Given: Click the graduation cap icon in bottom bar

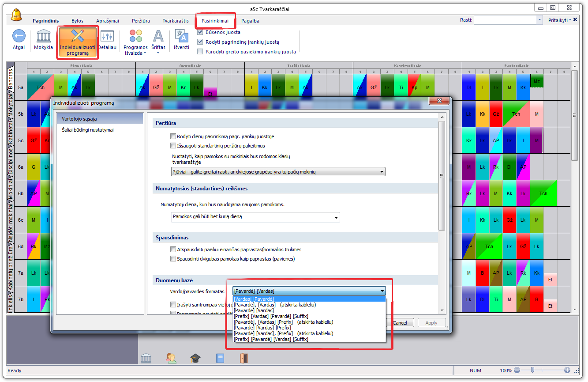Looking at the screenshot, I should 195,358.
